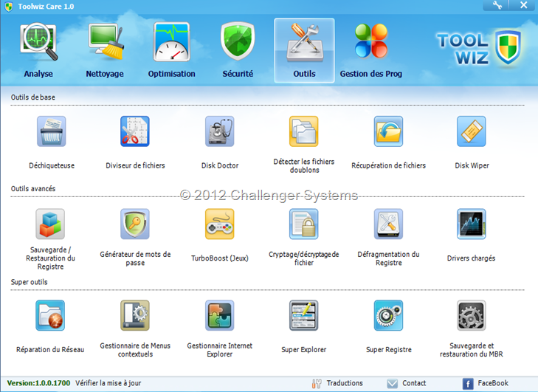
Task: Launch the Réparation du Réseau icon
Action: 50,315
